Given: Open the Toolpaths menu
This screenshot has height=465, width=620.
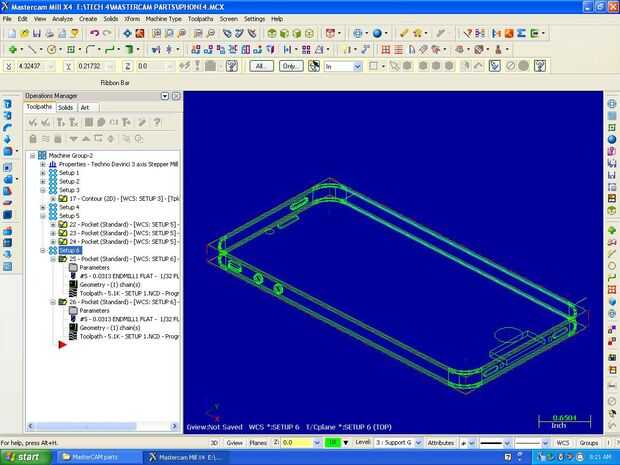Looking at the screenshot, I should 200,19.
